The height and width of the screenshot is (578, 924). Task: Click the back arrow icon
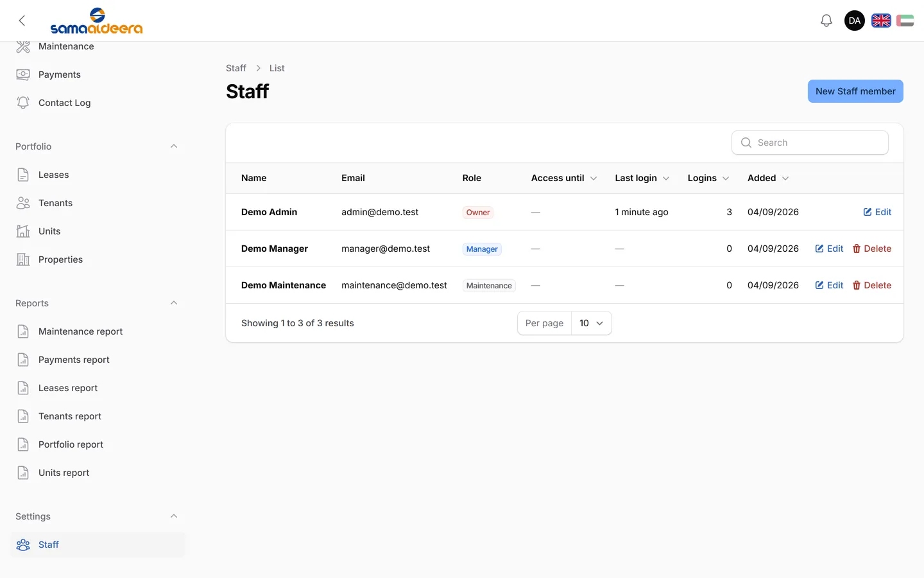[x=22, y=21]
